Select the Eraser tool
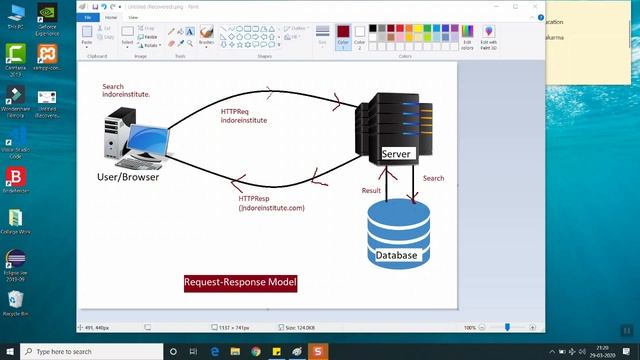This screenshot has height=360, width=640. (x=171, y=43)
